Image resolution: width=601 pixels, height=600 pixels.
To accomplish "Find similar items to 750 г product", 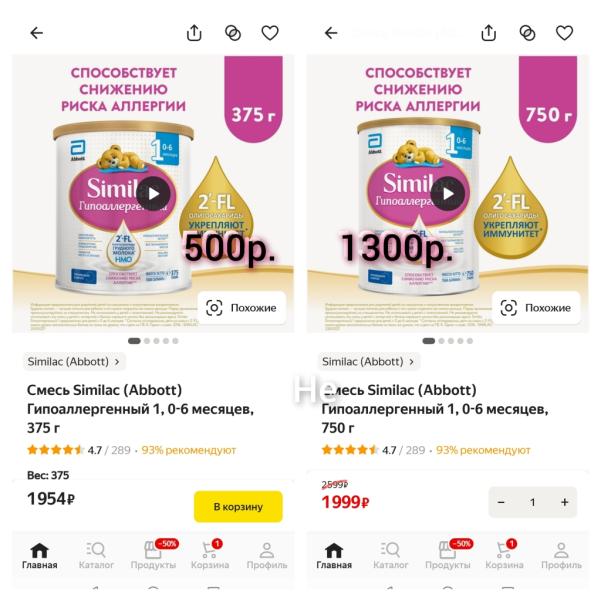I will pos(536,308).
